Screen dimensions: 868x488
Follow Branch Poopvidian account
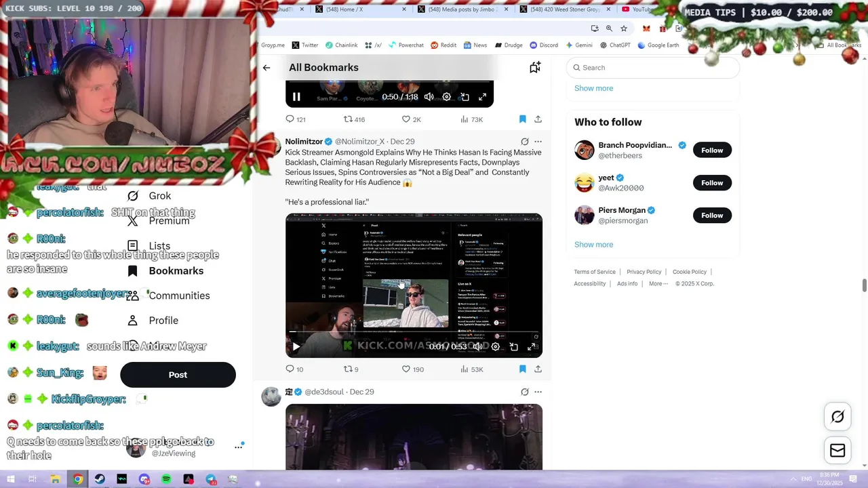coord(712,150)
